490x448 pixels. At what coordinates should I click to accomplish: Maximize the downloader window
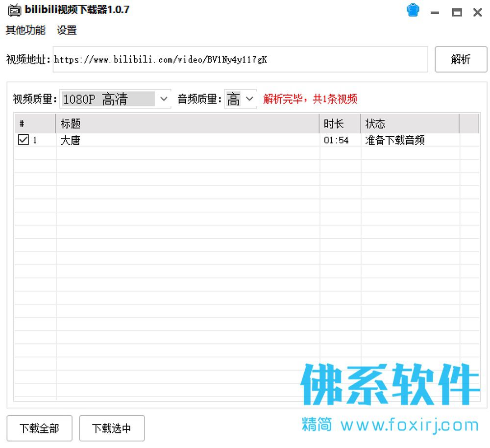(457, 13)
